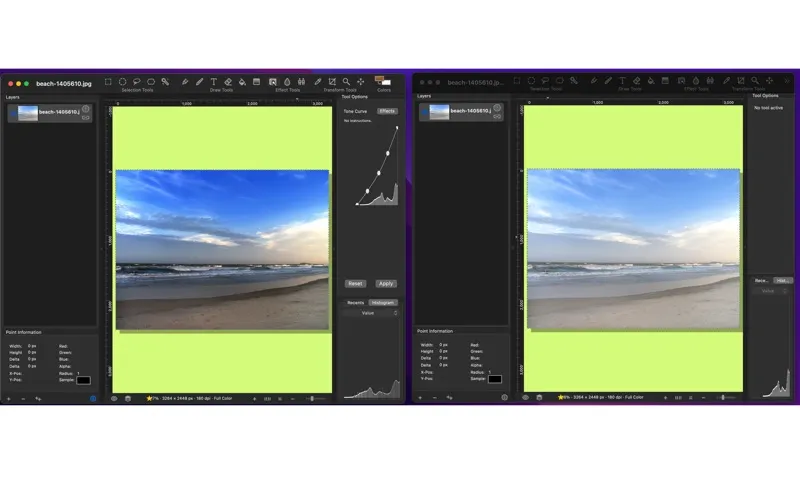Viewport: 800px width, 500px height.
Task: Zoom out with minus button in left status bar
Action: pos(292,399)
